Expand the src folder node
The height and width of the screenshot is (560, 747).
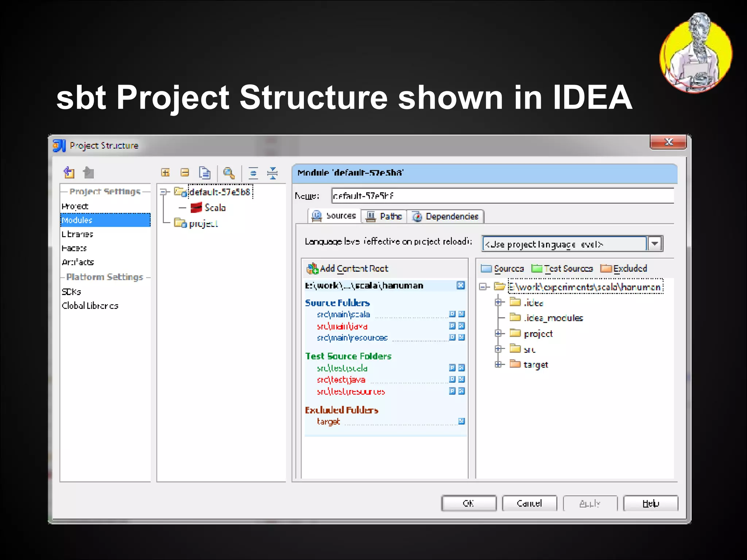point(499,349)
